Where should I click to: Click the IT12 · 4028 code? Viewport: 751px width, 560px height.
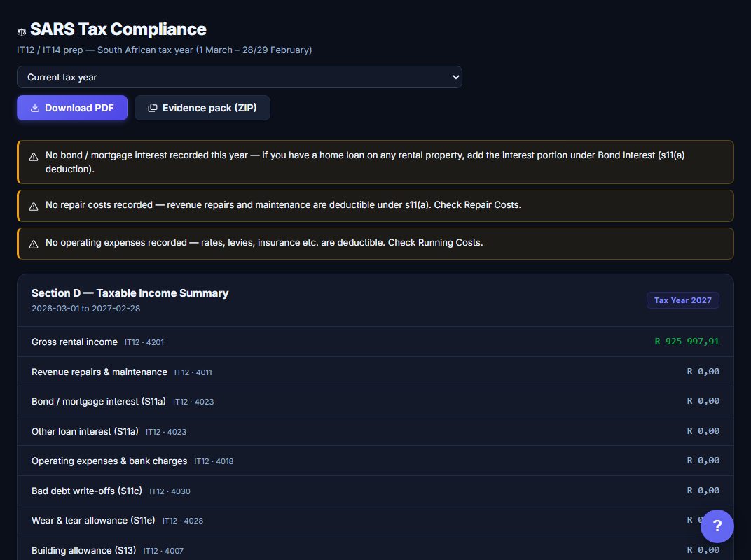click(183, 521)
